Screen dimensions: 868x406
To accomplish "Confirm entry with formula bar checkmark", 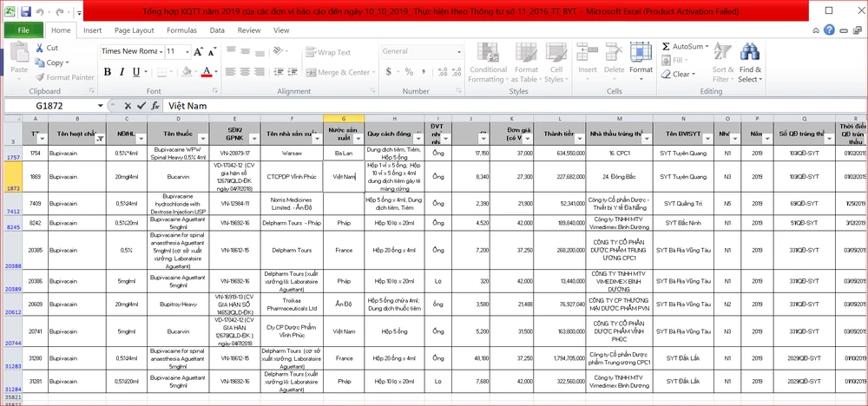I will 141,105.
